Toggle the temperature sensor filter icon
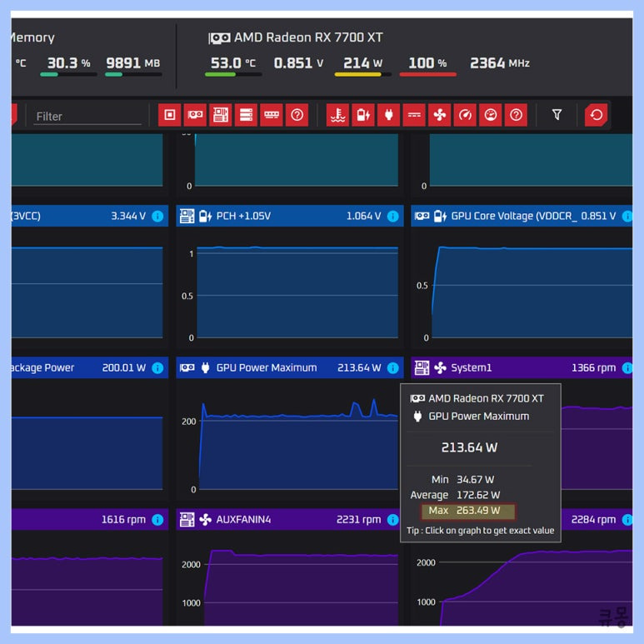644x644 pixels. [x=337, y=115]
